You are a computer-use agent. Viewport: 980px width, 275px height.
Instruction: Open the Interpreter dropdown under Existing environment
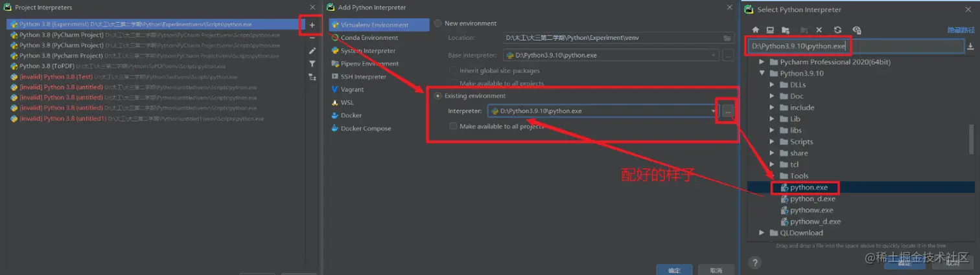[x=714, y=111]
